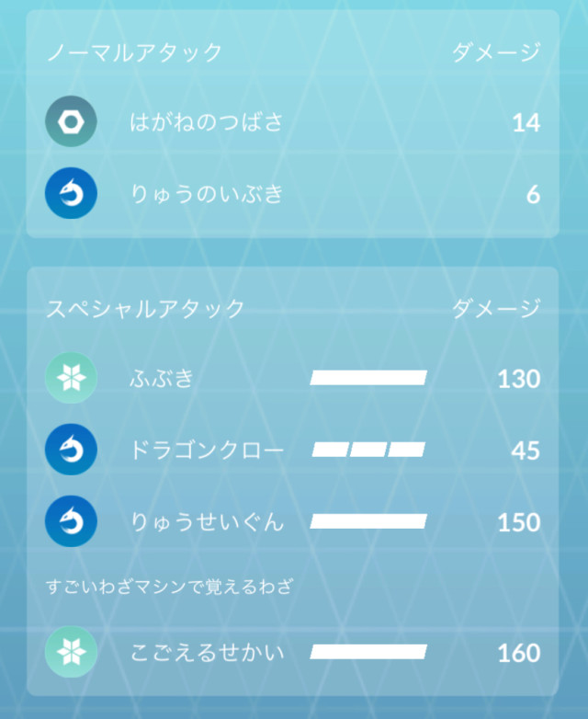
Task: Select the こごえるせかい move name
Action: pyautogui.click(x=207, y=652)
